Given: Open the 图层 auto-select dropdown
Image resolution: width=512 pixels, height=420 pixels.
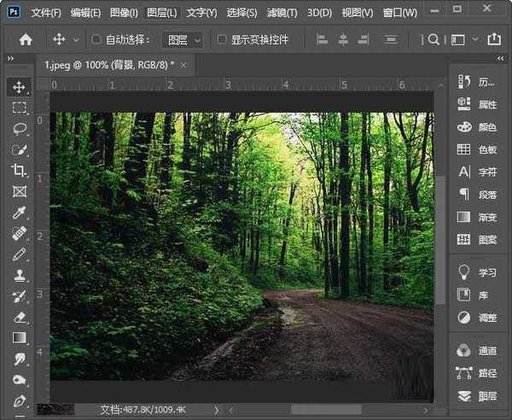Looking at the screenshot, I should click(x=183, y=39).
